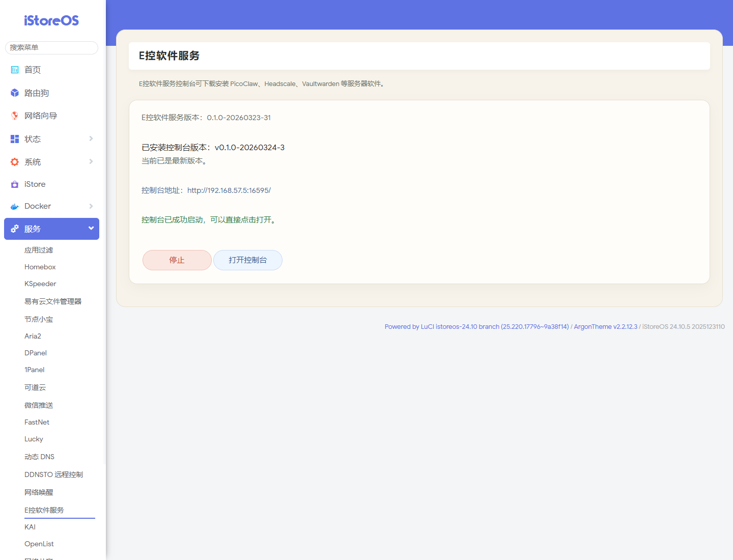
Task: Click the Docker whale icon
Action: tap(15, 206)
